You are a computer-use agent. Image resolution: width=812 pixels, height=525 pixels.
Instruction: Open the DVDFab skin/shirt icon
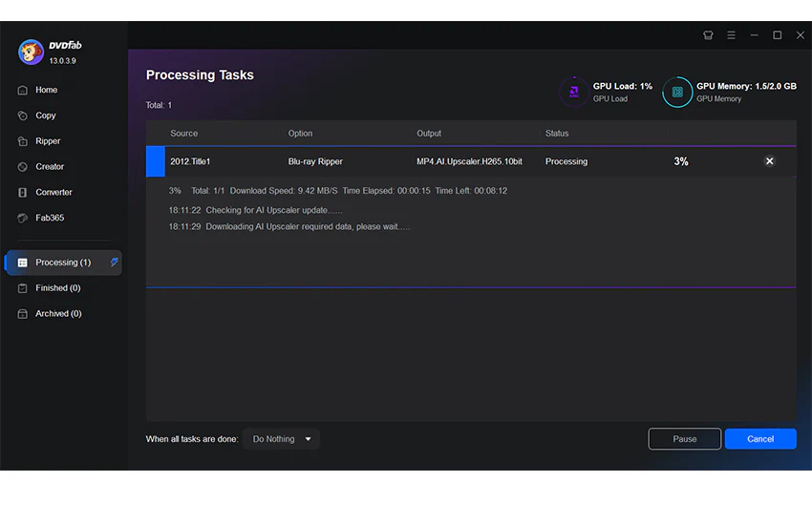708,35
